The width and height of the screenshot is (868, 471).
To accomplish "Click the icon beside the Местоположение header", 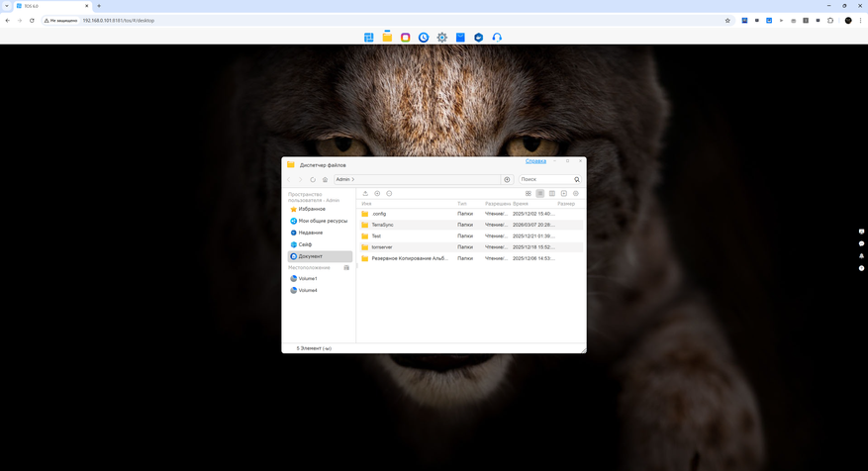I will 346,267.
